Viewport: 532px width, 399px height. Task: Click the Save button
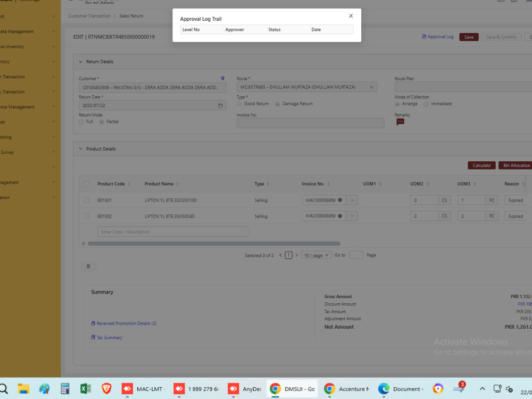click(x=469, y=37)
